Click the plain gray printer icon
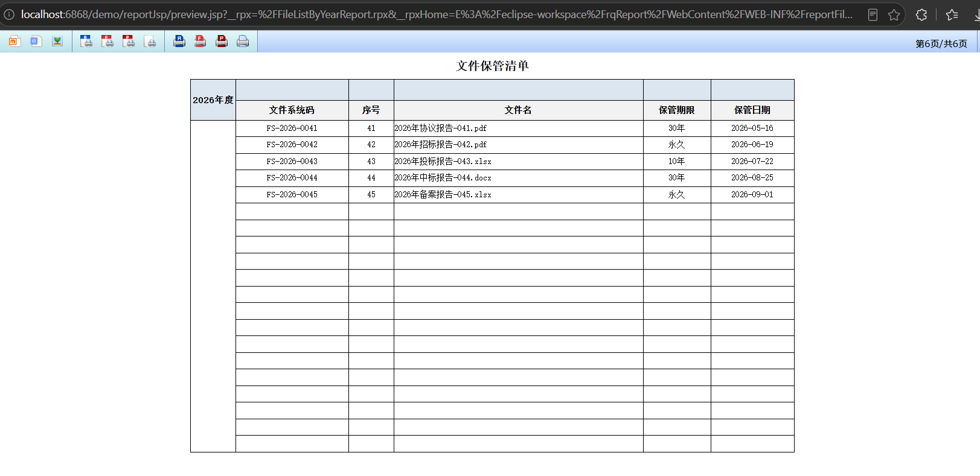Viewport: 980px width, 476px height. point(243,41)
